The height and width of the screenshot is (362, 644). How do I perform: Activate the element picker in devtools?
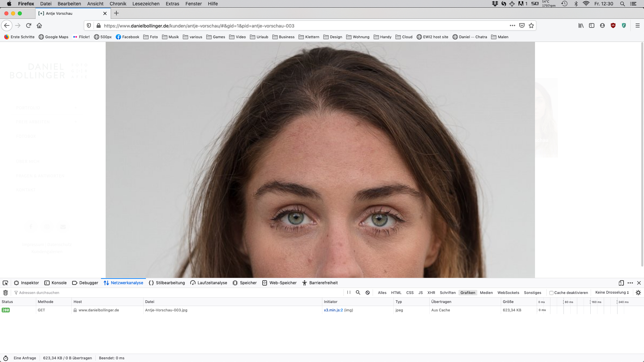click(5, 283)
